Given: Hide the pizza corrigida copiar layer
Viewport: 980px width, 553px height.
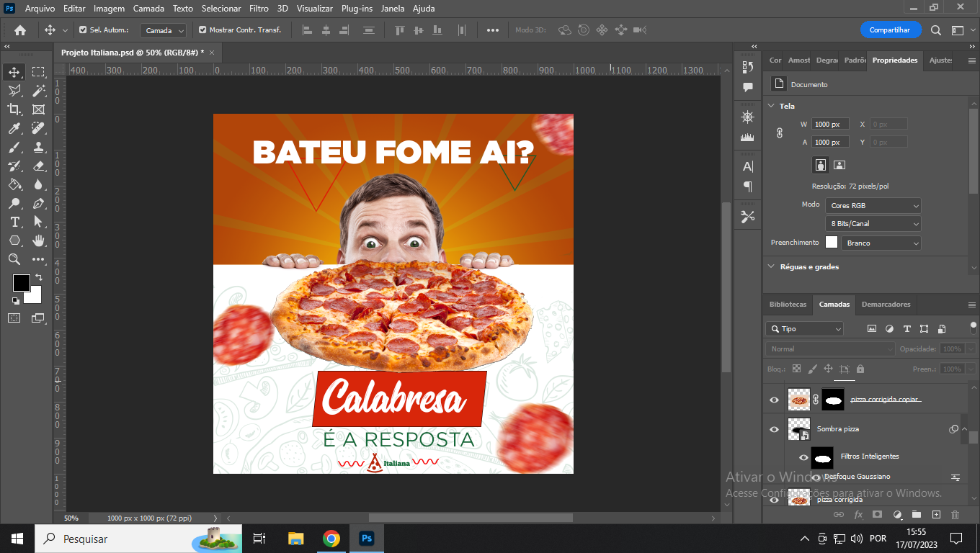Looking at the screenshot, I should coord(775,400).
